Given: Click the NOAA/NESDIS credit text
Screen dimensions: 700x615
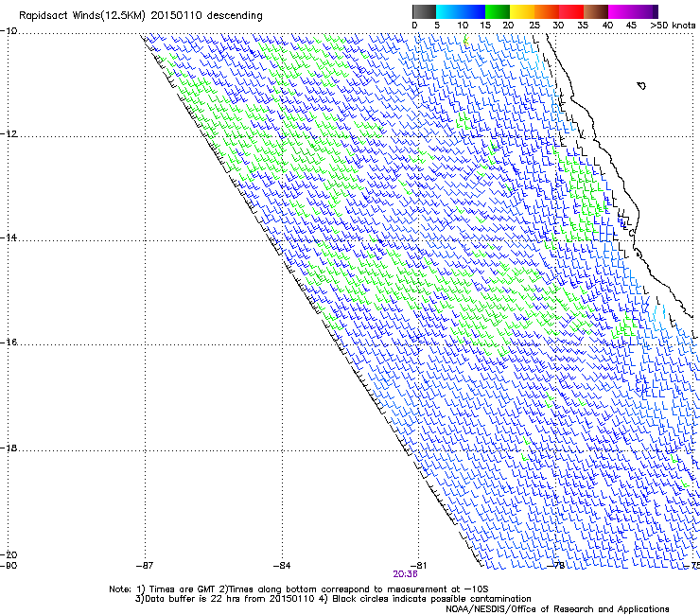Looking at the screenshot, I should pyautogui.click(x=557, y=609).
